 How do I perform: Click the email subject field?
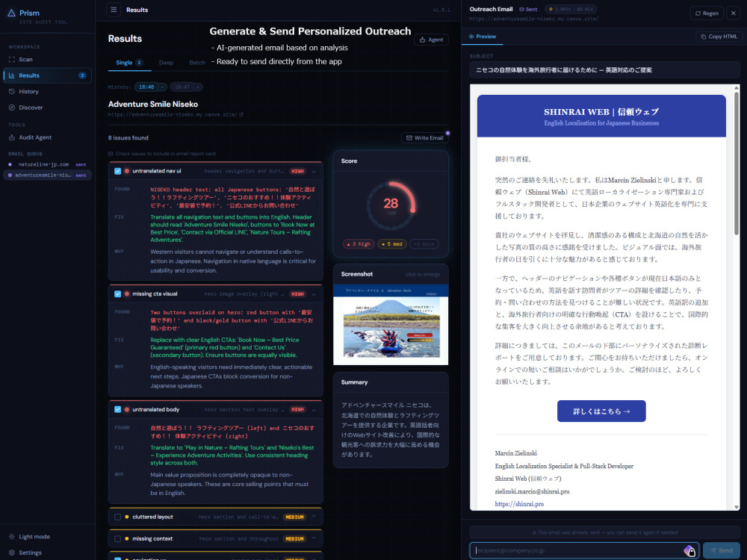(x=604, y=70)
